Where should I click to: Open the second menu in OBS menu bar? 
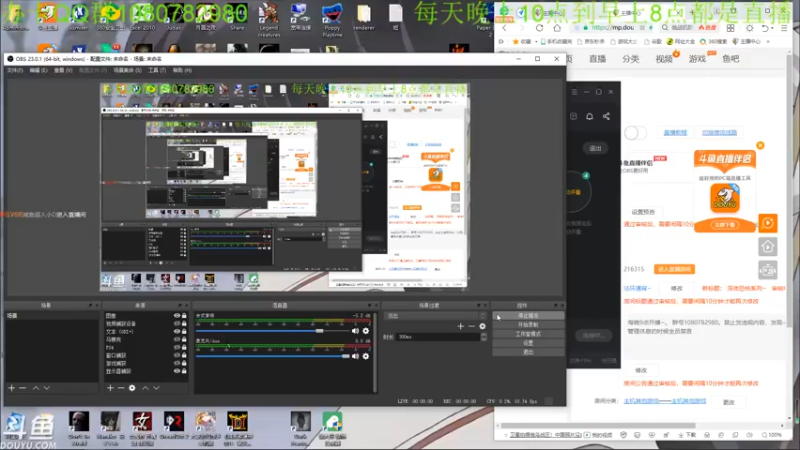point(38,70)
